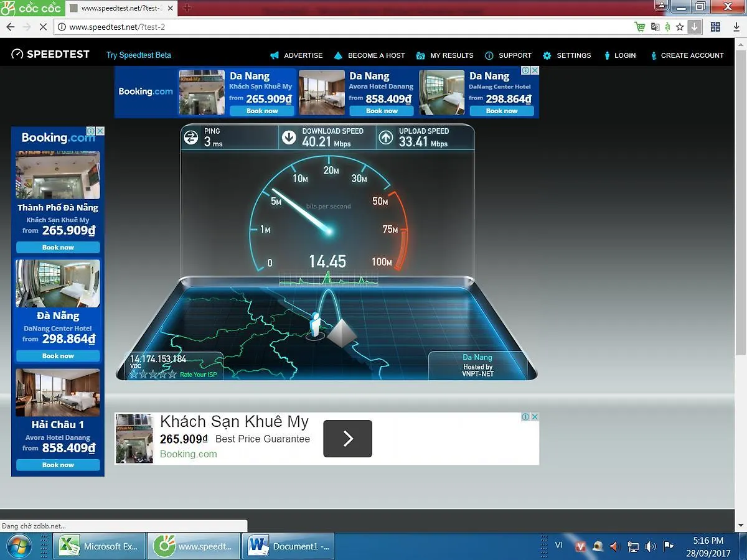Click the IP address 14.174.153.184

tap(158, 359)
